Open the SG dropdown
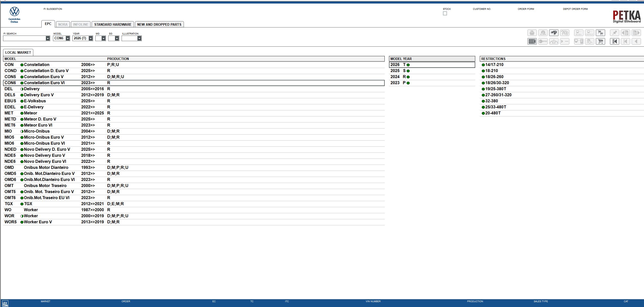Screen dimensions: 644x307 [x=117, y=38]
